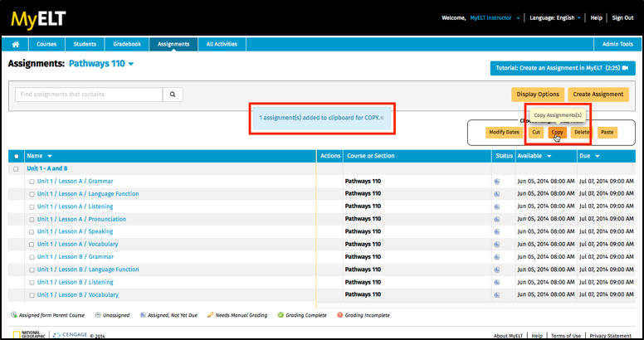Check Unit 1 / Lesson A / Speaking checkbox
The height and width of the screenshot is (340, 644).
point(32,232)
